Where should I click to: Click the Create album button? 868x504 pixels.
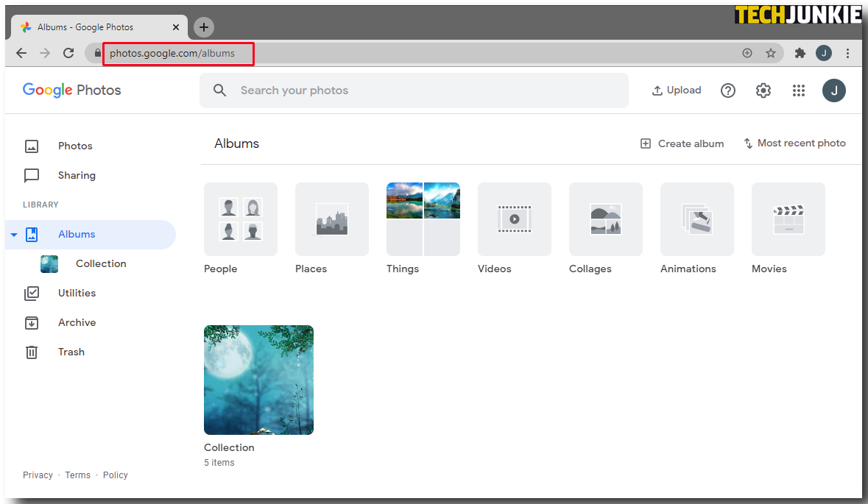[x=682, y=143]
